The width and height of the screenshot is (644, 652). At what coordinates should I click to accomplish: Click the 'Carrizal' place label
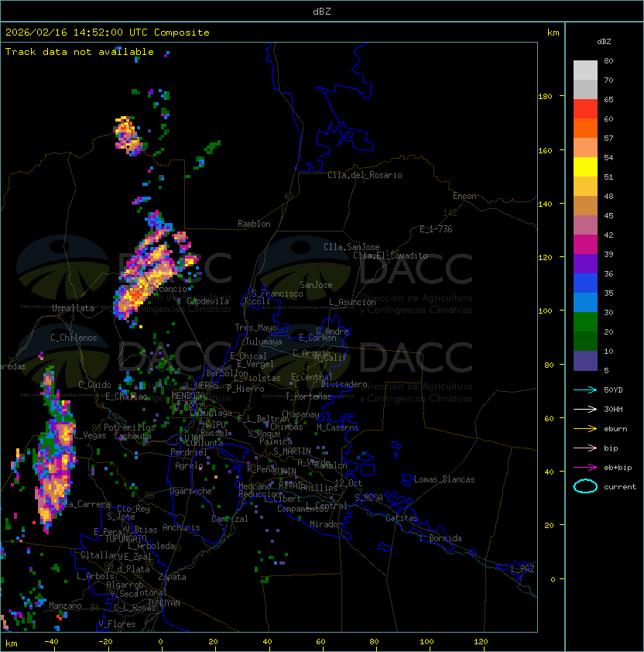230,519
